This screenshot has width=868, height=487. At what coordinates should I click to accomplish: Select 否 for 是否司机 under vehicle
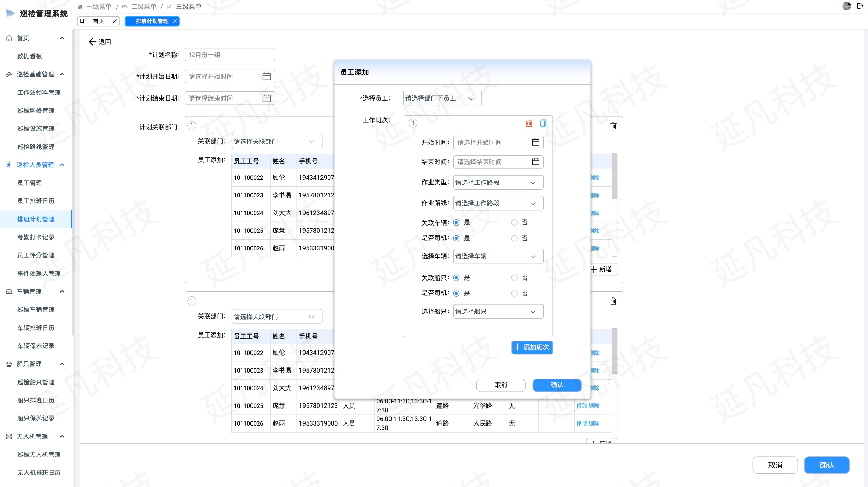pos(514,238)
